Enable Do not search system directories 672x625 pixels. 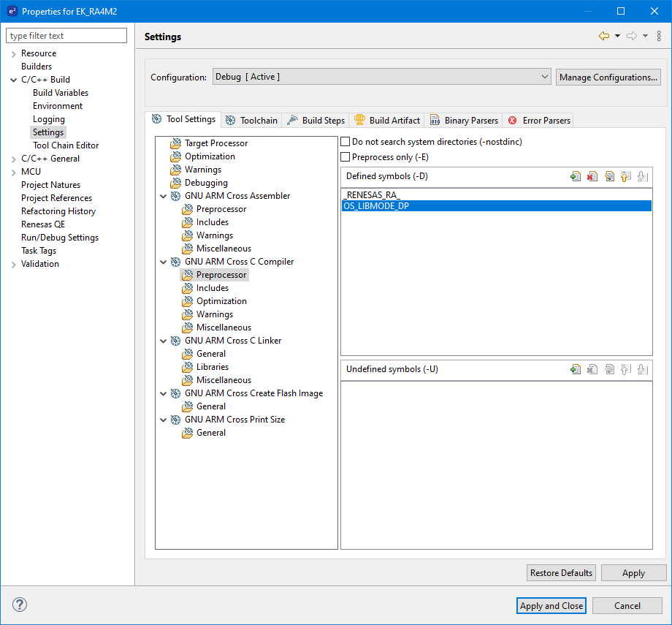(346, 142)
